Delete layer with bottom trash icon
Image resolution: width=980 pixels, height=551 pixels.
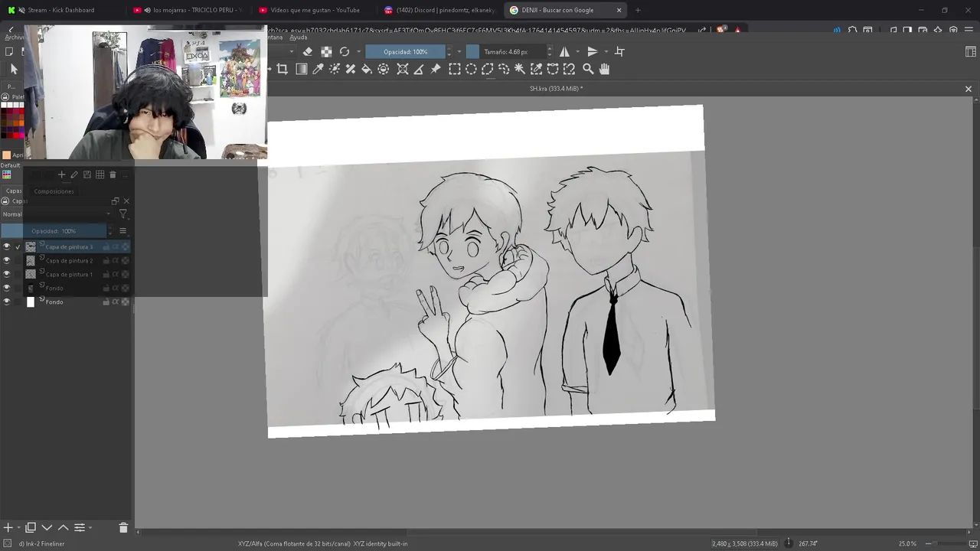coord(123,527)
